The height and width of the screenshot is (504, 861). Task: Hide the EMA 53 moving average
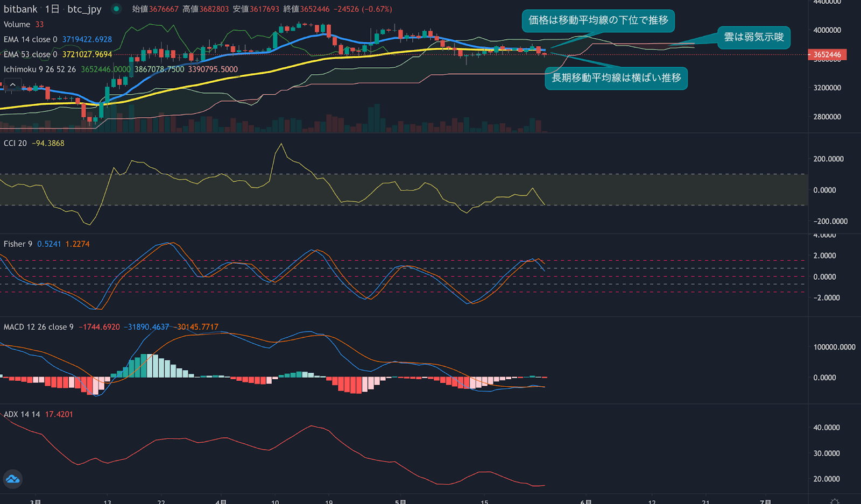coord(30,54)
